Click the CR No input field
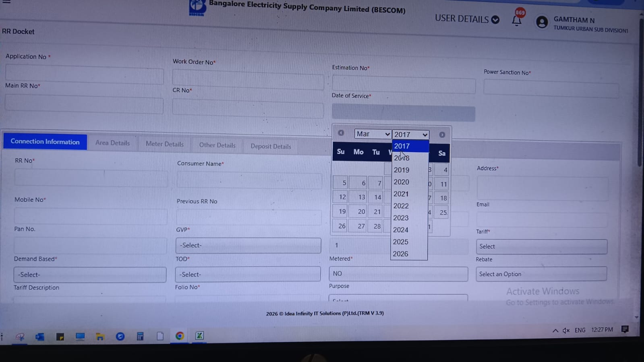 click(248, 108)
